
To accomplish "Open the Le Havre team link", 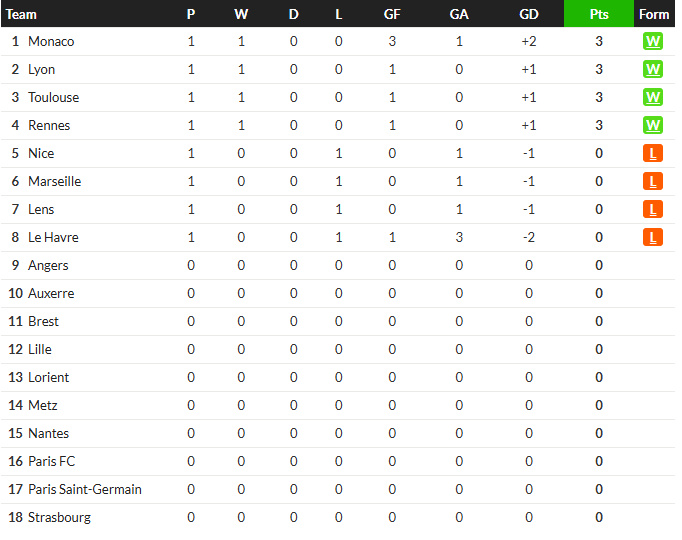I will tap(53, 237).
